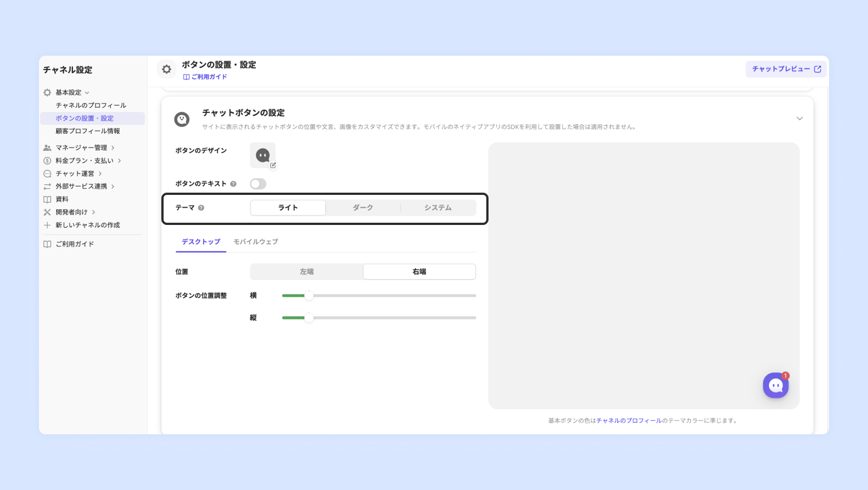Image resolution: width=868 pixels, height=490 pixels.
Task: Click the edit pencil on button design image
Action: 273,165
